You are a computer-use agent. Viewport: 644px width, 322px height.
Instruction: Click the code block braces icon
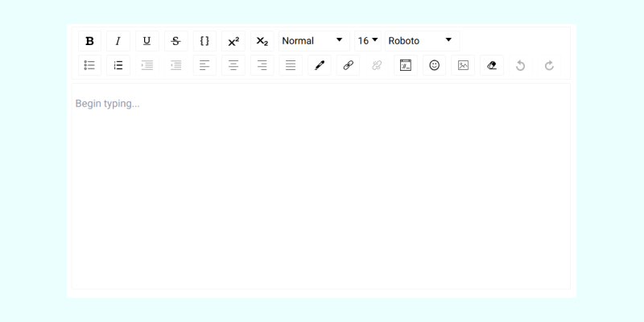click(x=204, y=41)
